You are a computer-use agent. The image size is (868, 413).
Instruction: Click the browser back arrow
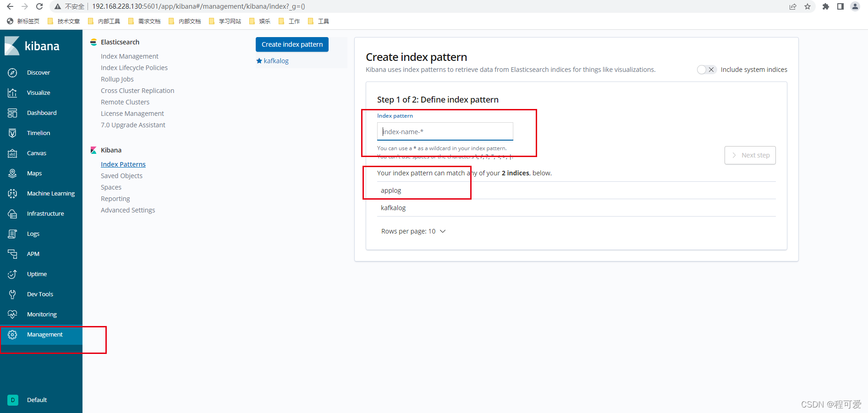coord(10,6)
